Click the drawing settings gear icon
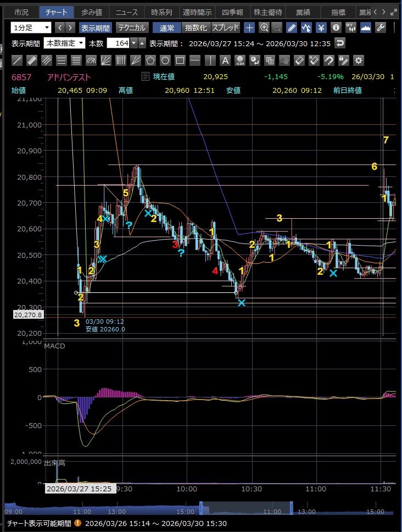 tap(359, 60)
